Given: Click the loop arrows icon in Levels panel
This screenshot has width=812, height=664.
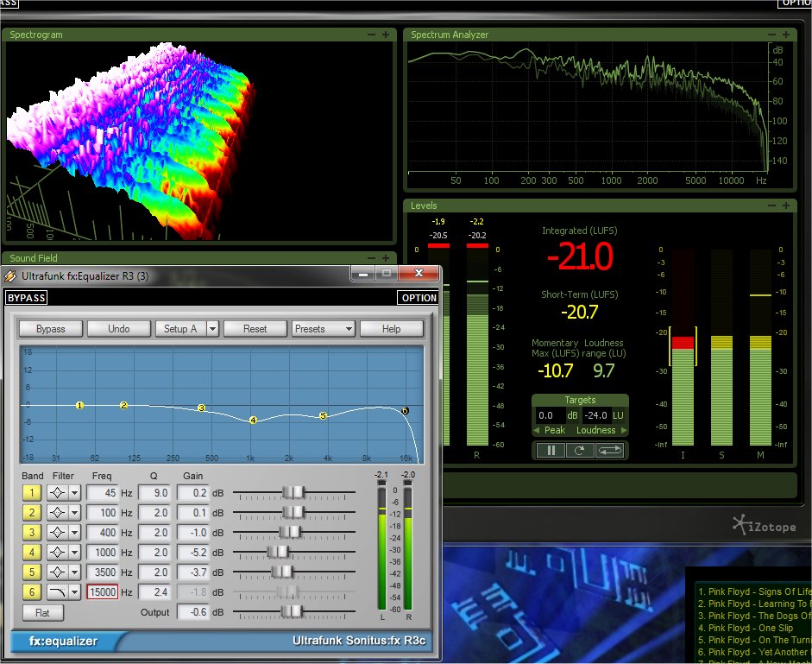Looking at the screenshot, I should [609, 451].
